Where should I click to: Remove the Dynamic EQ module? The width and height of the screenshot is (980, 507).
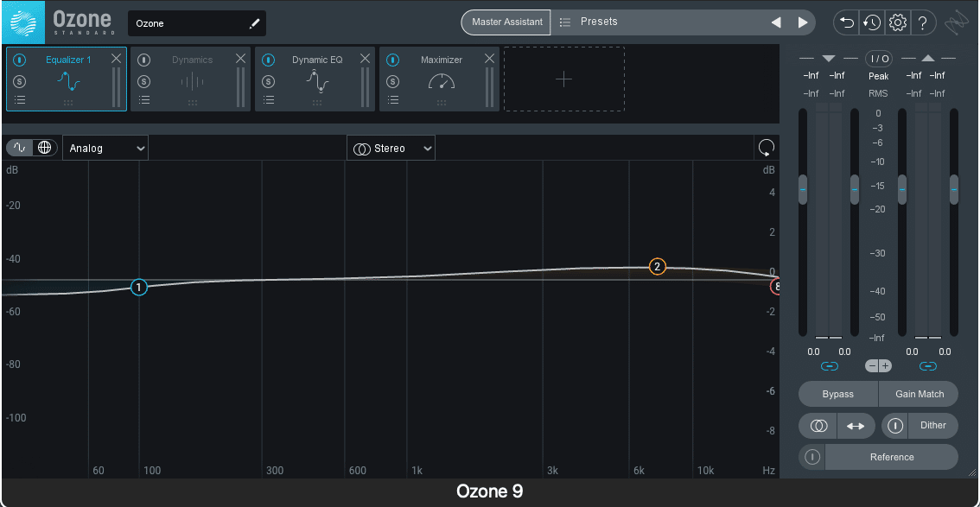pyautogui.click(x=365, y=58)
